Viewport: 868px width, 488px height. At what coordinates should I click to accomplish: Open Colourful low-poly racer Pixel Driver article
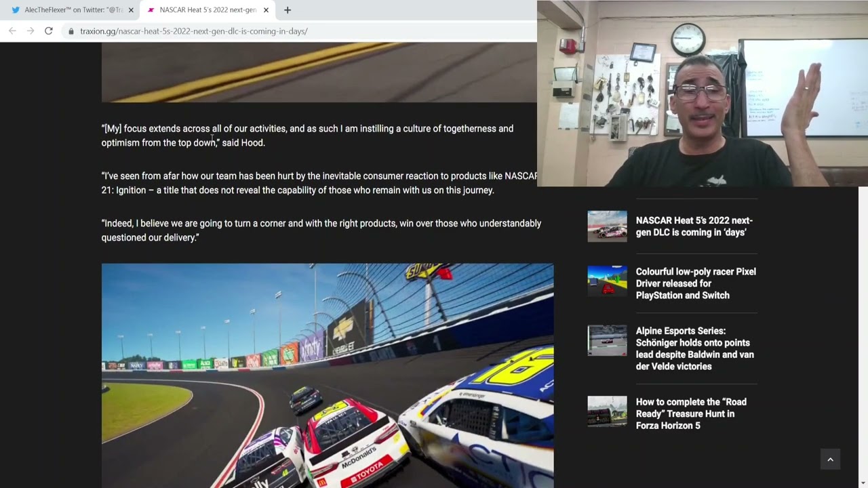coord(696,283)
